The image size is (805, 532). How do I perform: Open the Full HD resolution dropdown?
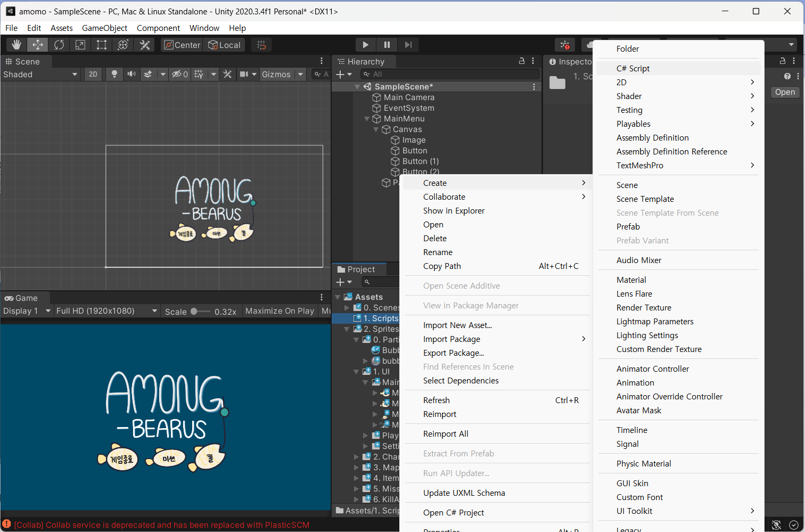106,311
